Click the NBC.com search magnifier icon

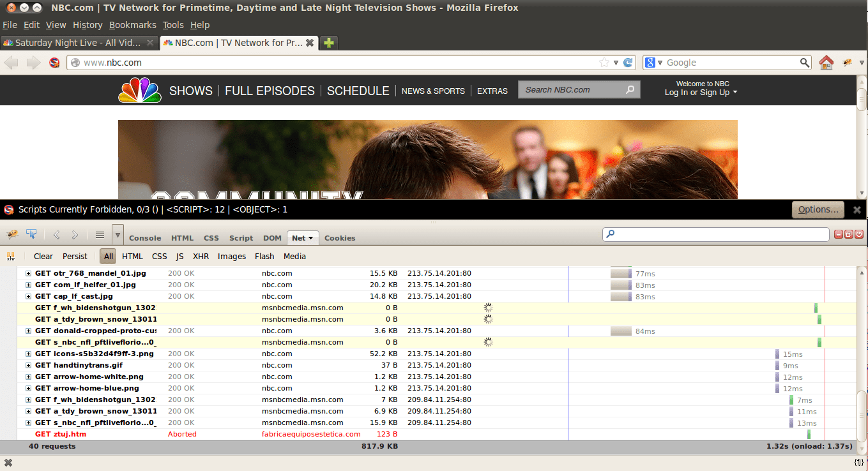pos(630,89)
